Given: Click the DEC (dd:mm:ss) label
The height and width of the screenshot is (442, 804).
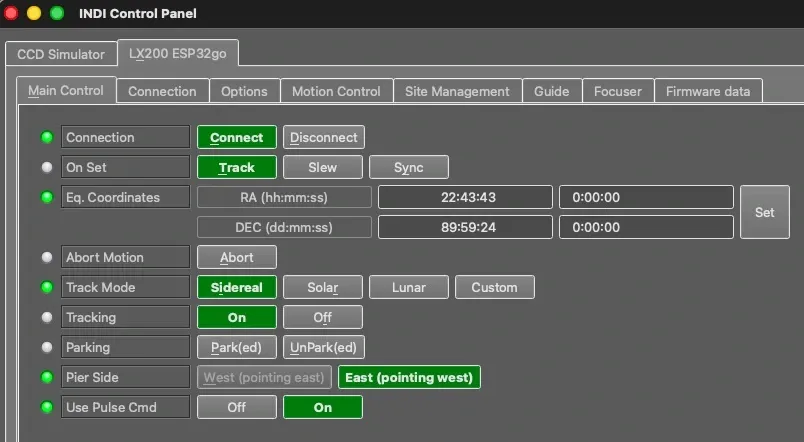Looking at the screenshot, I should click(x=284, y=227).
